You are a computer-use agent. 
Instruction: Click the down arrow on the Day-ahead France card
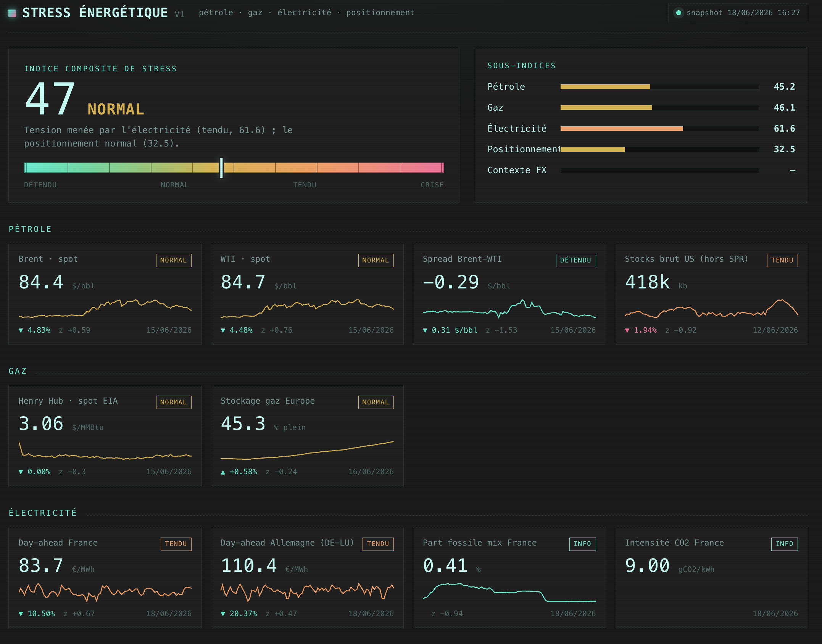pos(21,614)
